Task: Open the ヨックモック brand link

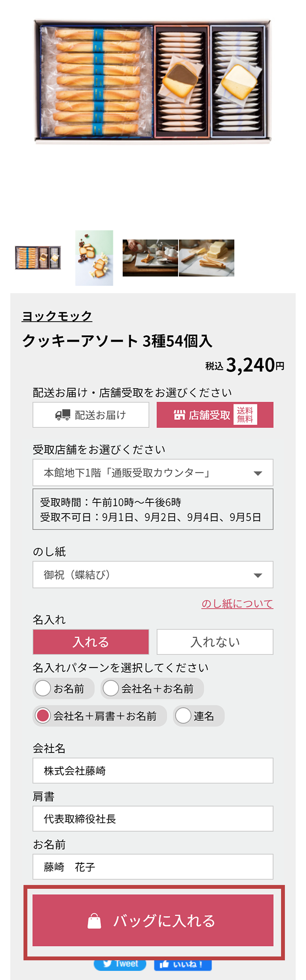Action: point(57,316)
